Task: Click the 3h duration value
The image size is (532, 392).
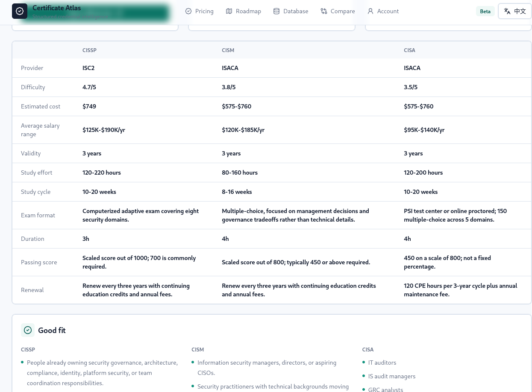Action: pyautogui.click(x=86, y=239)
